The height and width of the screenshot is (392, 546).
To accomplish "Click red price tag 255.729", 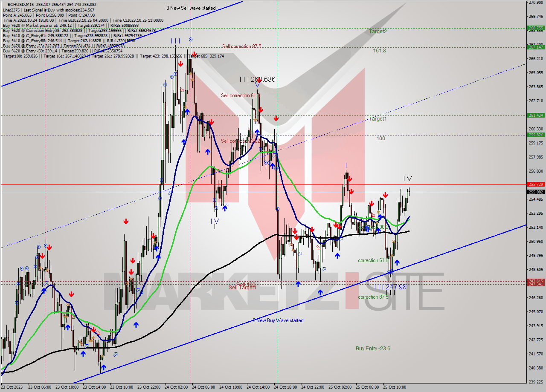I will 536,184.
